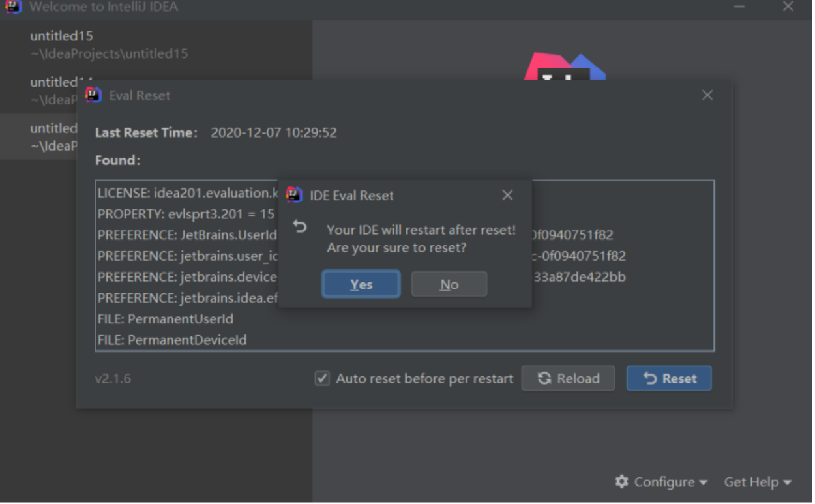Viewport: 815px width, 504px height.
Task: Select the FILE: PermanentDeviceId entry
Action: 172,340
